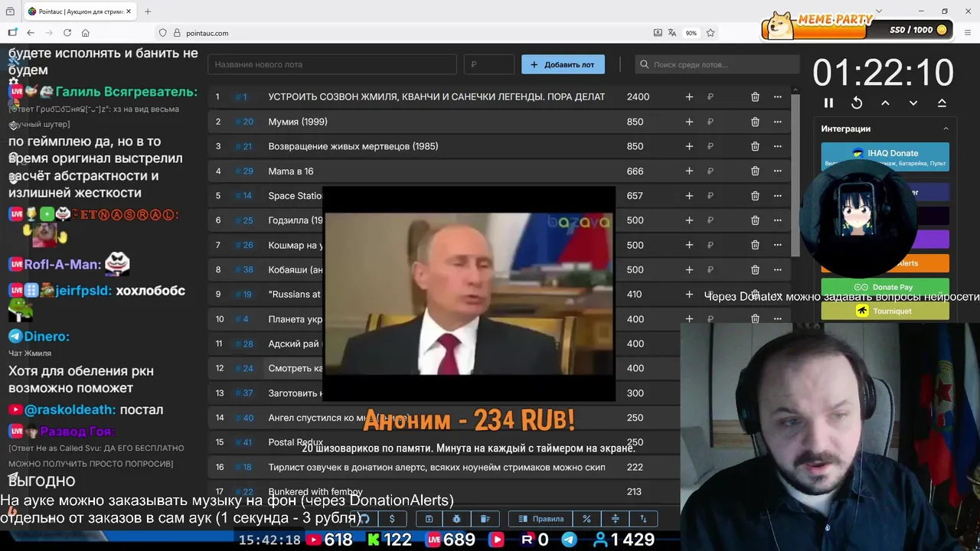Decrease timer with the down chevron

click(913, 103)
